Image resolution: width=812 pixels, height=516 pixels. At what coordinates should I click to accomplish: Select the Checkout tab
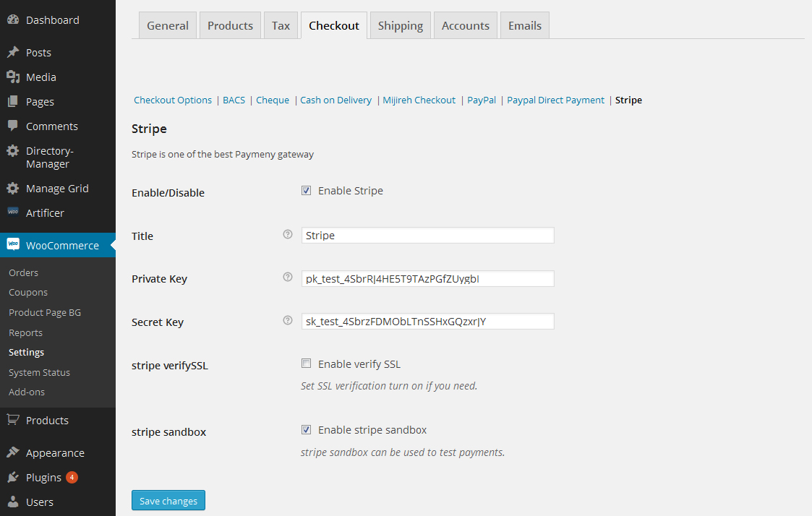point(334,25)
